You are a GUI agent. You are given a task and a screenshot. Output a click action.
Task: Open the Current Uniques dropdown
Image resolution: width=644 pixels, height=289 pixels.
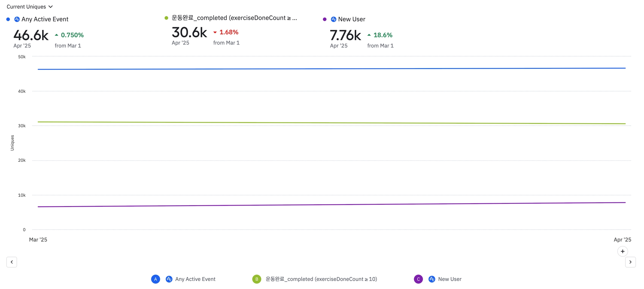(26, 7)
